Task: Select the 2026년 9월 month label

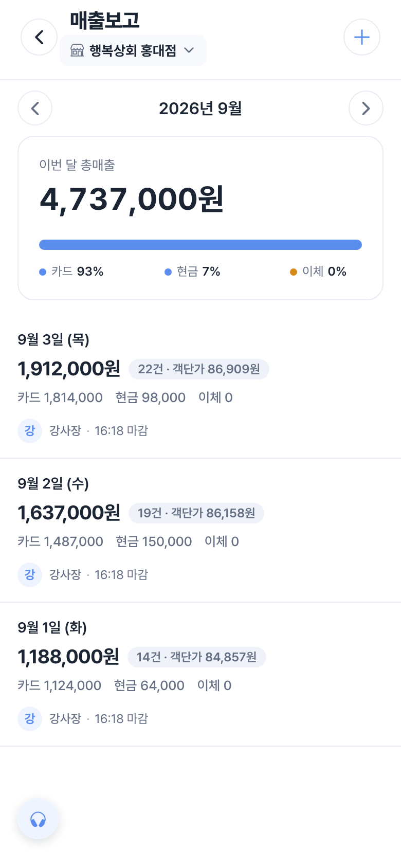Action: pyautogui.click(x=200, y=108)
